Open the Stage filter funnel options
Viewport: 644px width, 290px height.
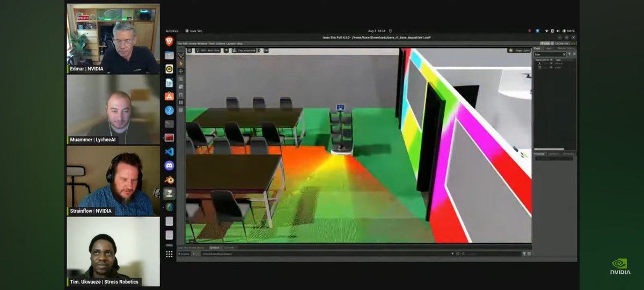[x=569, y=54]
